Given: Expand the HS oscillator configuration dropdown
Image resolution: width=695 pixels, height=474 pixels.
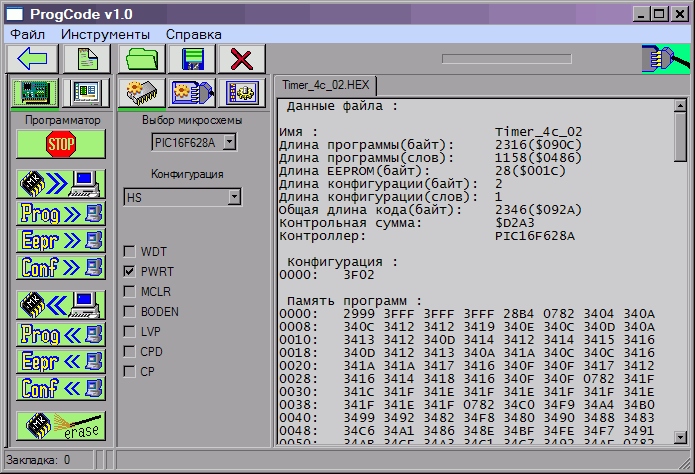Looking at the screenshot, I should pyautogui.click(x=234, y=197).
